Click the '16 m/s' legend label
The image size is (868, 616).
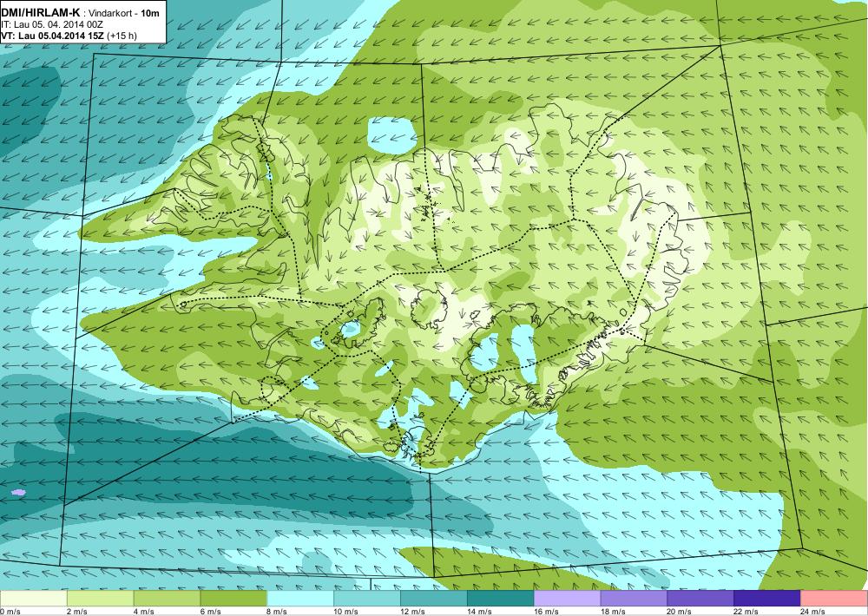click(x=546, y=612)
